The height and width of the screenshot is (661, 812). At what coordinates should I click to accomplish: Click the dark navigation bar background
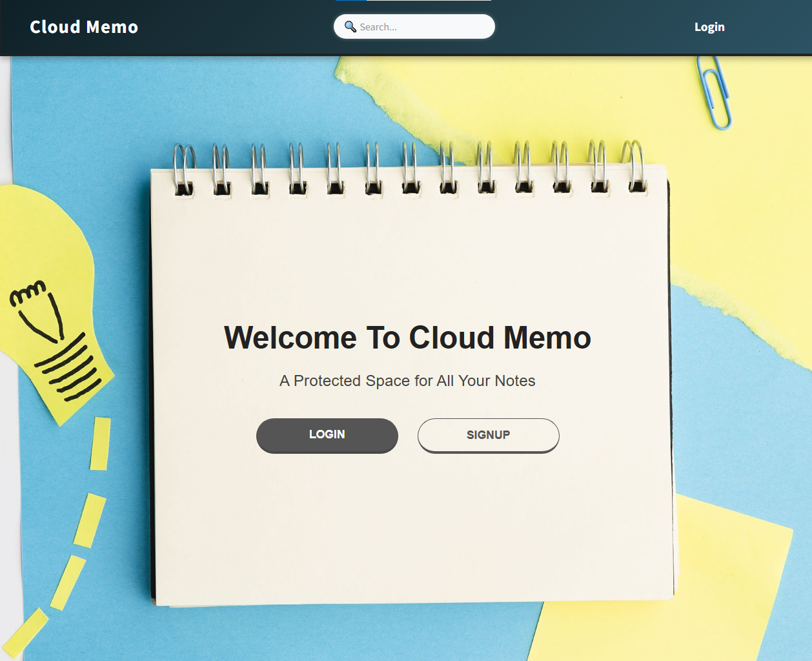226,27
